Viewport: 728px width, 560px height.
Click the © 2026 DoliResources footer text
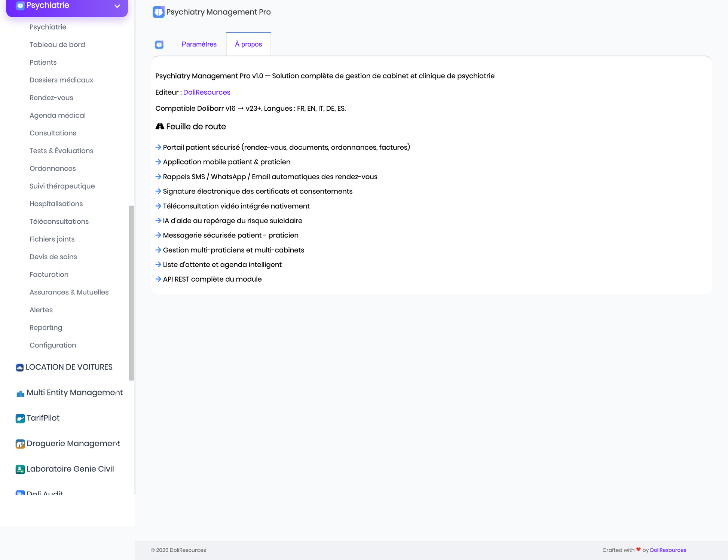(178, 550)
